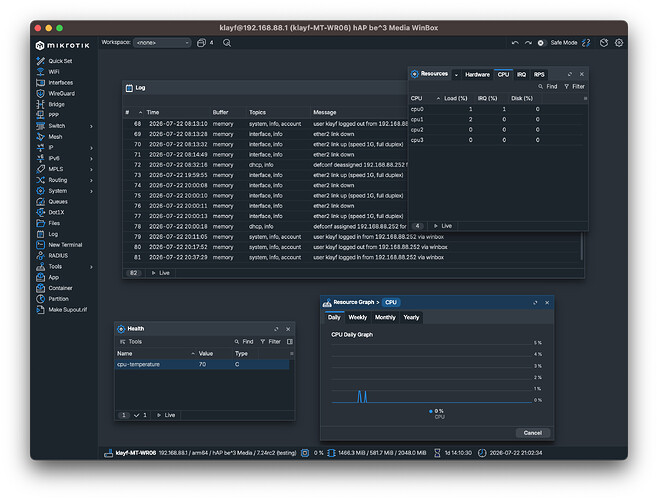Click Make Supout.rif in sidebar
Viewport: 657px width, 500px height.
(x=67, y=310)
